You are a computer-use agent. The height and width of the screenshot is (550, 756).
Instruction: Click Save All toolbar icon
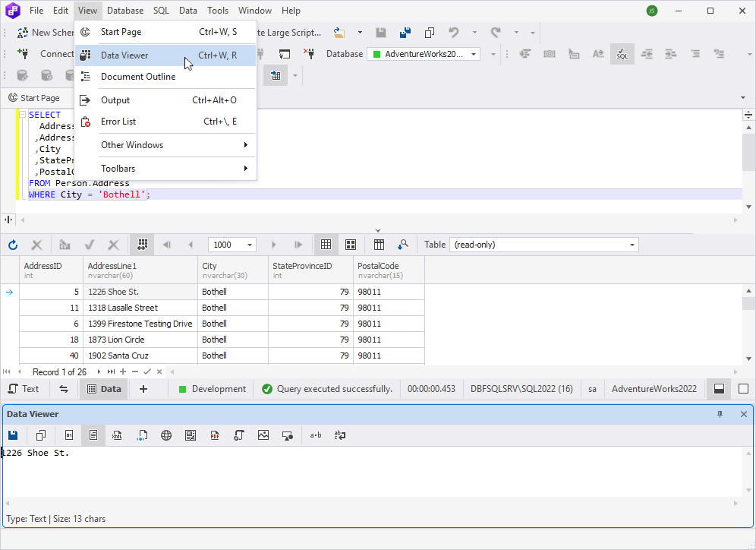coord(405,33)
